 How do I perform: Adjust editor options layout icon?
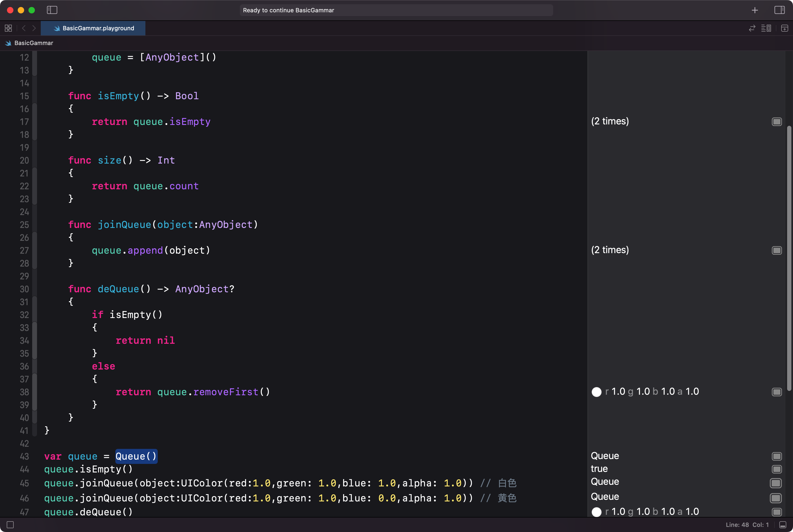tap(766, 28)
